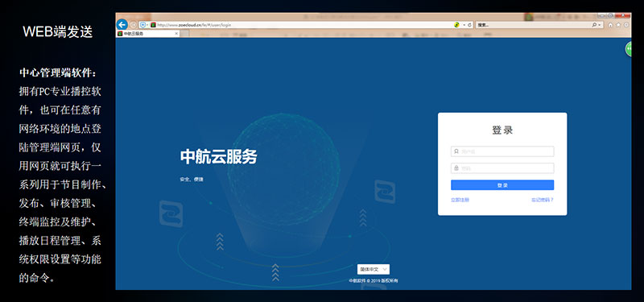Click the page refresh icon

[469, 25]
